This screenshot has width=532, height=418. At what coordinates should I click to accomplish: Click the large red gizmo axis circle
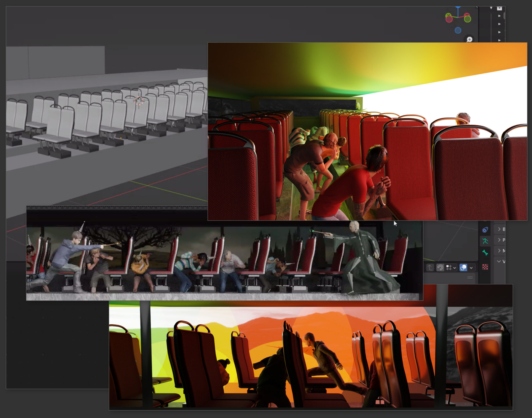pos(449,19)
